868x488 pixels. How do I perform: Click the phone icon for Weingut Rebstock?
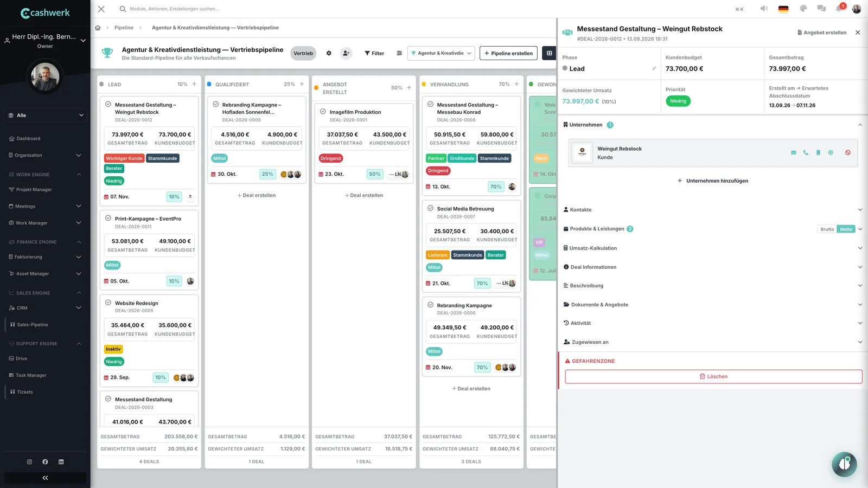[x=806, y=152]
